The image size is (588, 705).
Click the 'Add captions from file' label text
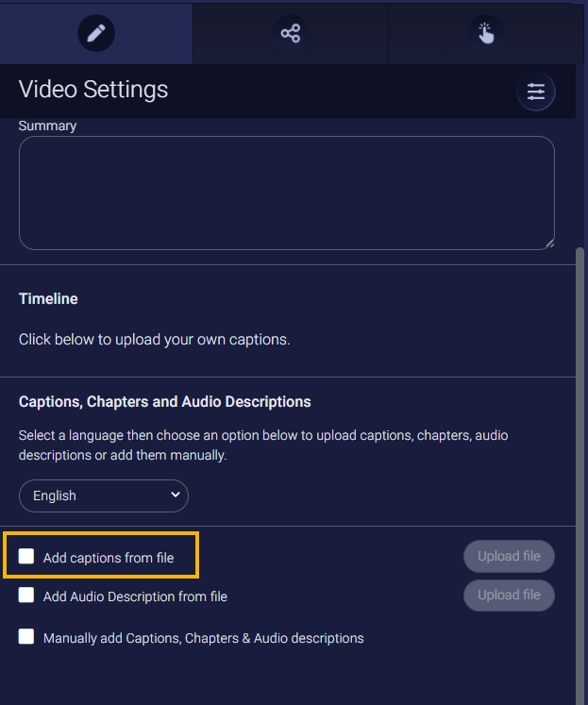point(109,558)
